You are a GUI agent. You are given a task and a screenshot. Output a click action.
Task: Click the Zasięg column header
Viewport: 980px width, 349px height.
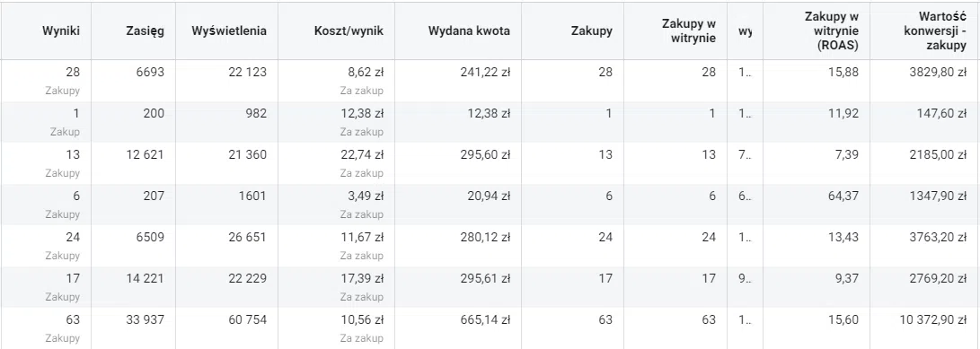tap(145, 31)
